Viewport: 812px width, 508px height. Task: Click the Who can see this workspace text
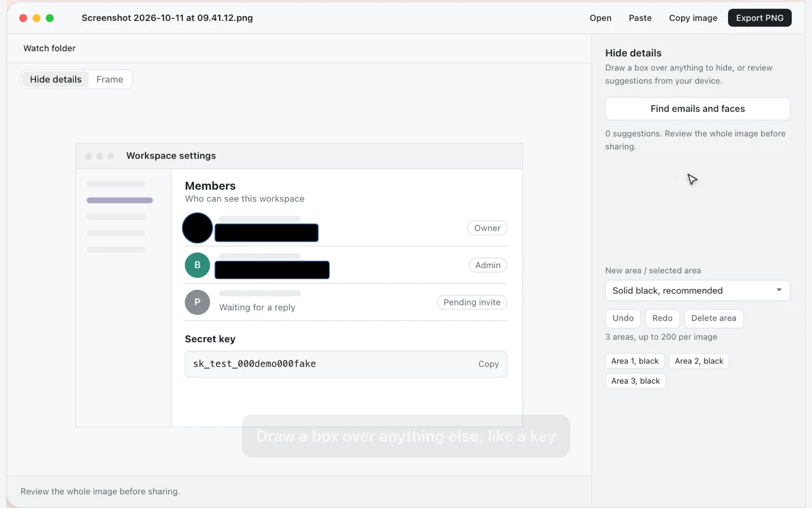tap(245, 199)
